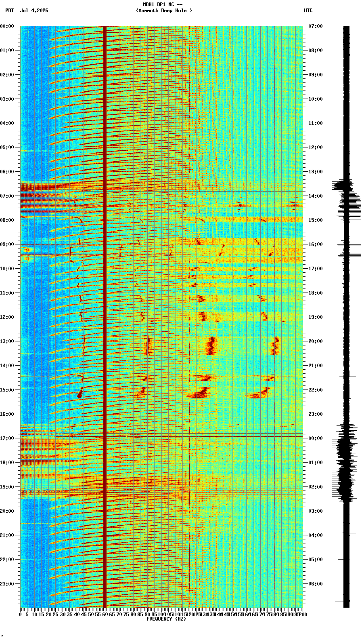Click the 21:00 label on UTC axis
The width and height of the screenshot is (364, 640).
click(316, 366)
